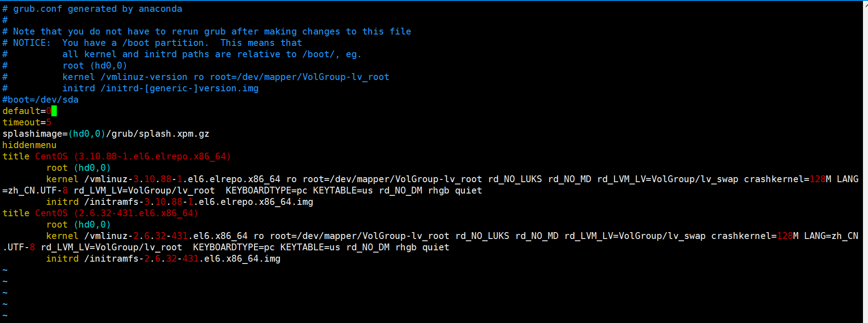Click splashimage=(hd0,0)/grub/splash.xpm.gz path
868x323 pixels.
[x=106, y=134]
